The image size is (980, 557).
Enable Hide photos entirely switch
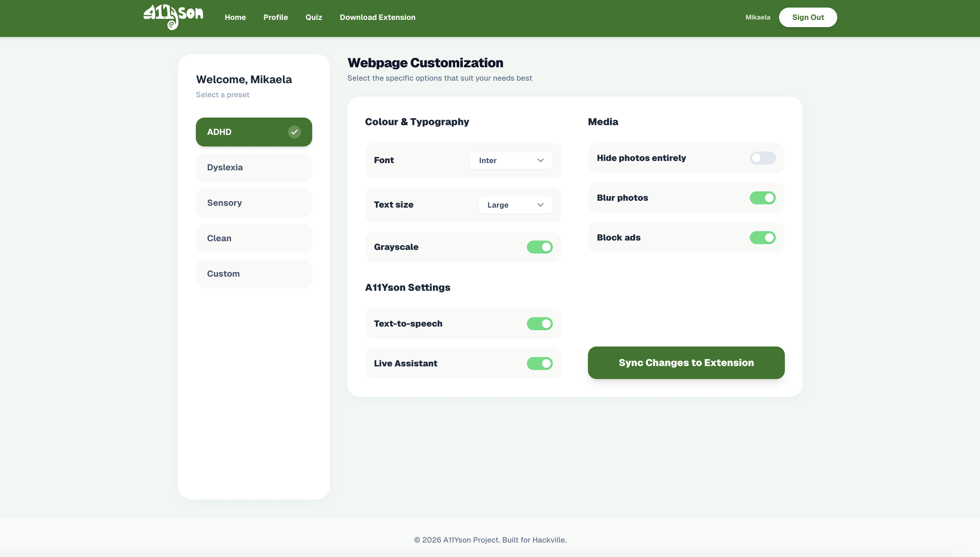click(762, 158)
